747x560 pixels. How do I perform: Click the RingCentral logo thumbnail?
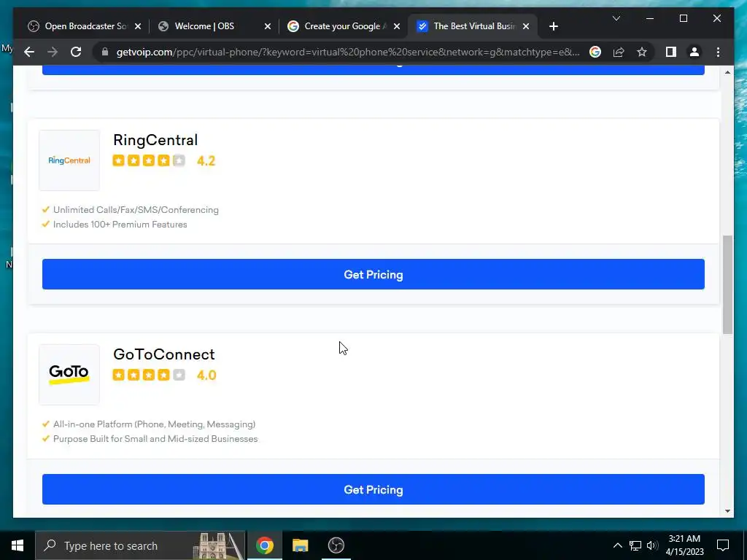69,160
